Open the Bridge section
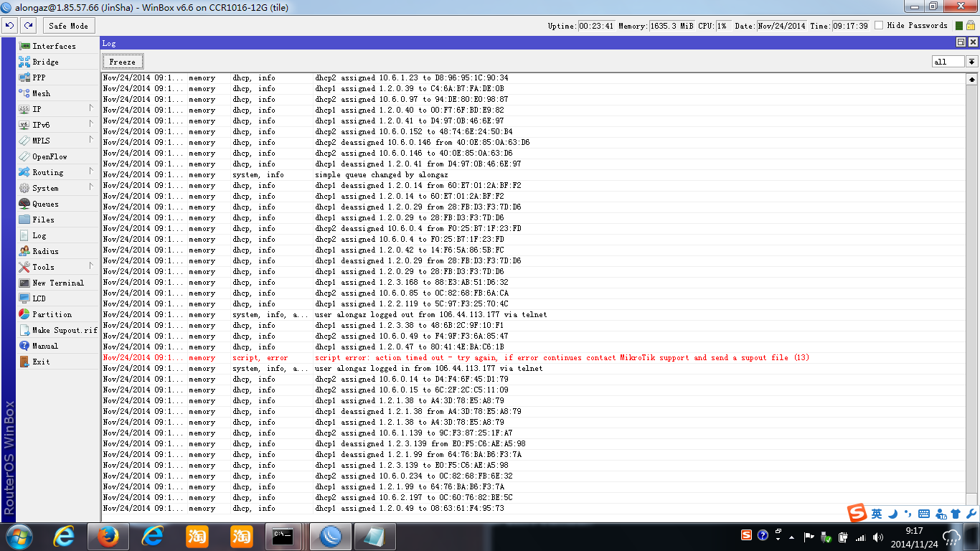This screenshot has width=980, height=551. coord(57,62)
